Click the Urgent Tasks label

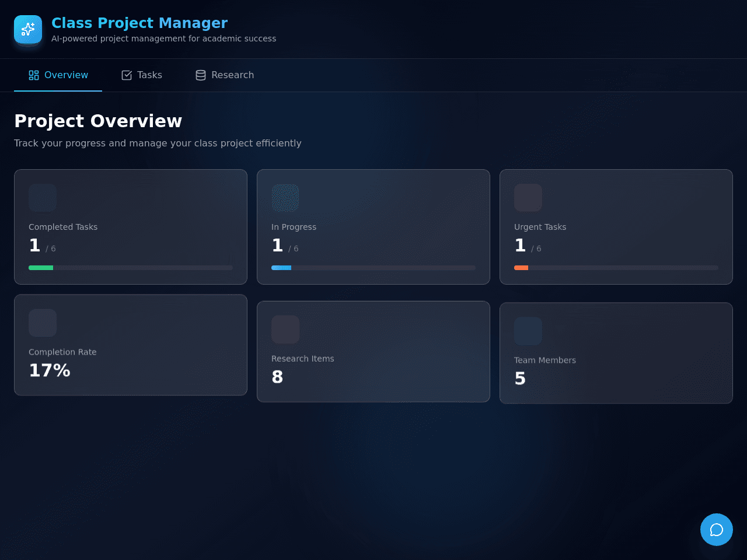[540, 227]
